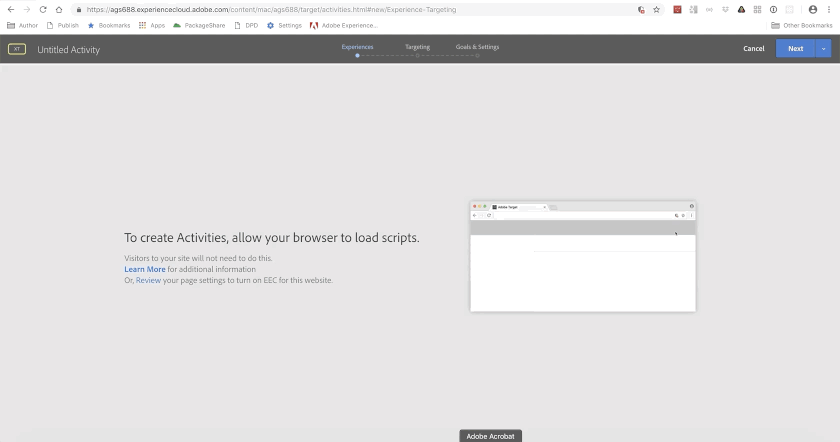Click the Adobe Acrobat tooltip label
This screenshot has width=840, height=442.
tap(490, 436)
